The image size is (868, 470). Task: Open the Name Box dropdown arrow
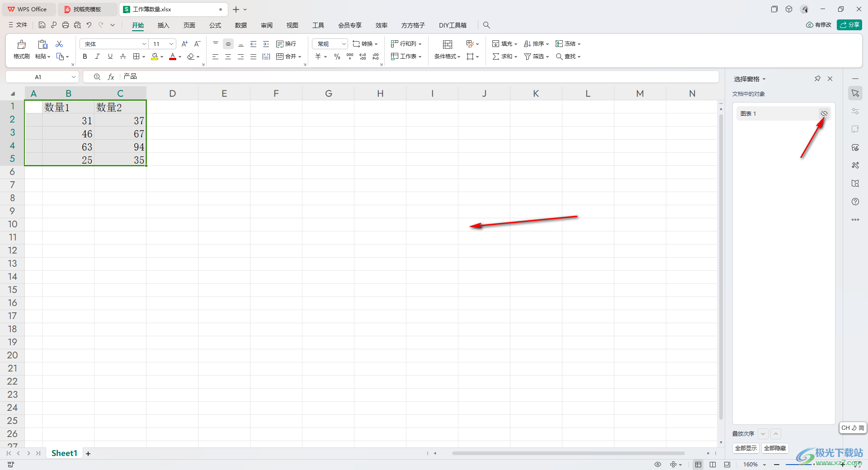pyautogui.click(x=74, y=77)
